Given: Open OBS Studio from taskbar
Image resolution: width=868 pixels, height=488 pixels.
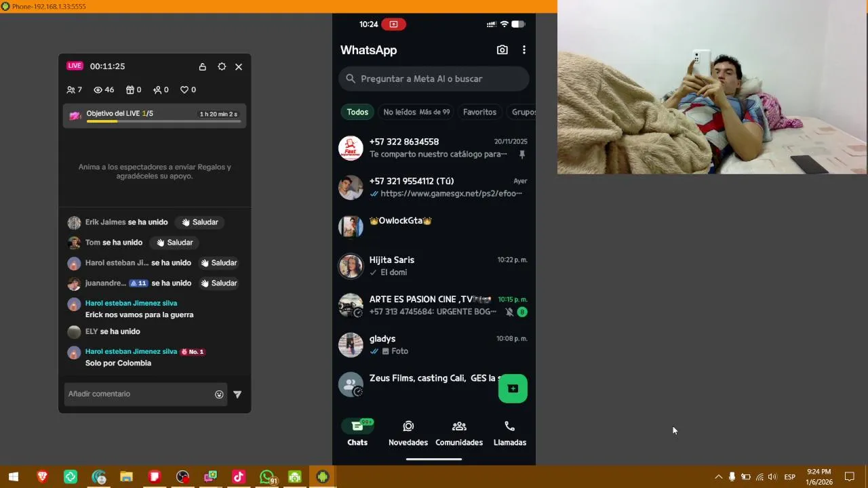Looking at the screenshot, I should pos(182,477).
